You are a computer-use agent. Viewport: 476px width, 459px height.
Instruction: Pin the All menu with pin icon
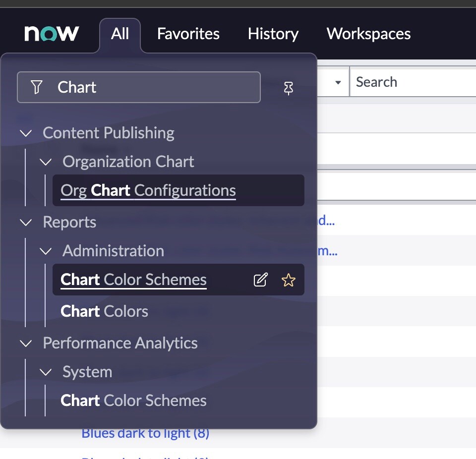point(288,88)
